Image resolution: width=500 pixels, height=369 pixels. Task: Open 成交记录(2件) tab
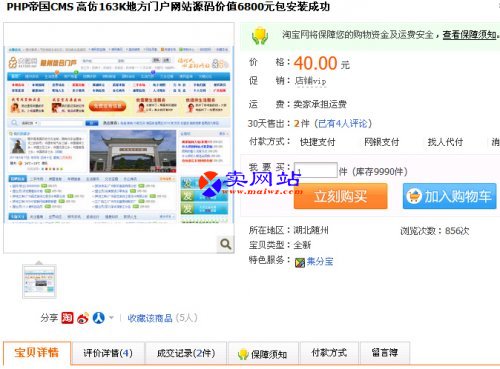[x=186, y=353]
